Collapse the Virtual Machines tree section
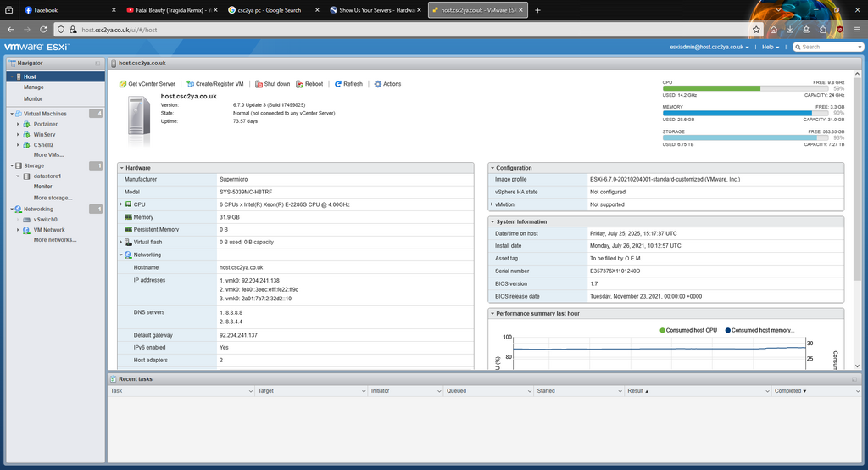Viewport: 868px width, 470px height. point(12,114)
